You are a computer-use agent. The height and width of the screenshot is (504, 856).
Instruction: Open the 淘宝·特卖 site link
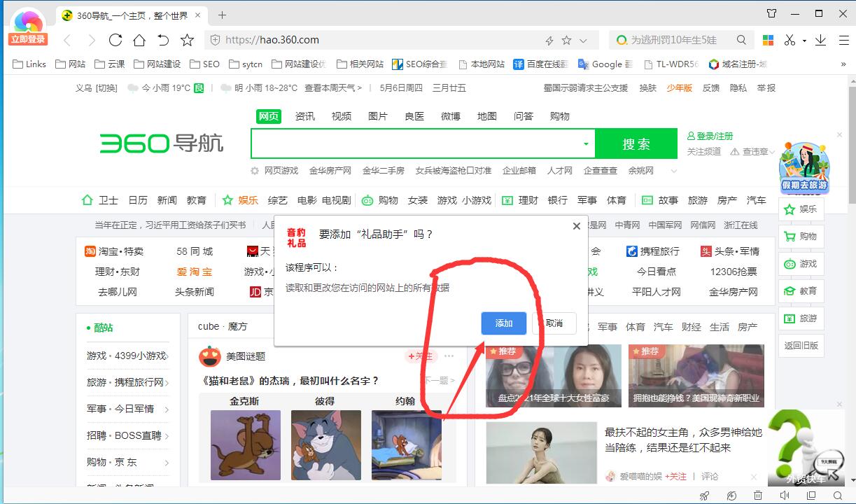[114, 251]
